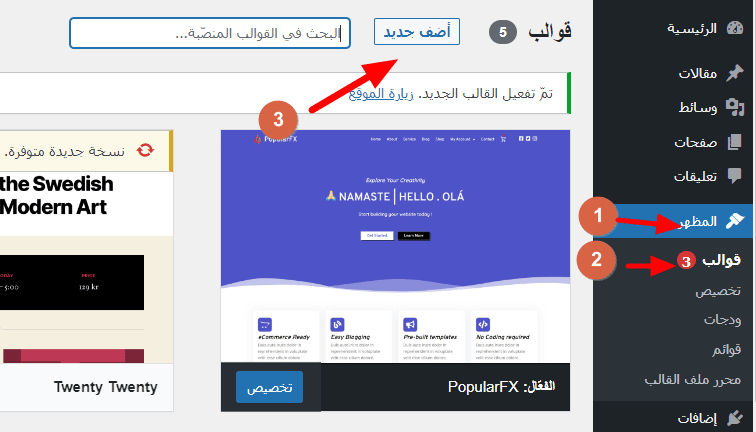Click the red update refresh icon
The height and width of the screenshot is (432, 756).
click(x=145, y=150)
